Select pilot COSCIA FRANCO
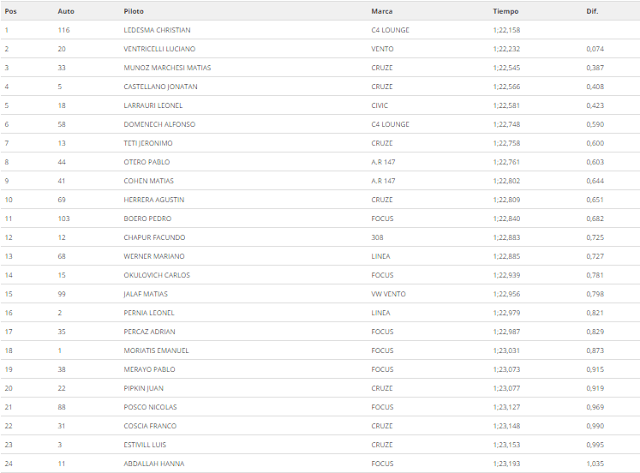This screenshot has width=640, height=473. point(150,426)
